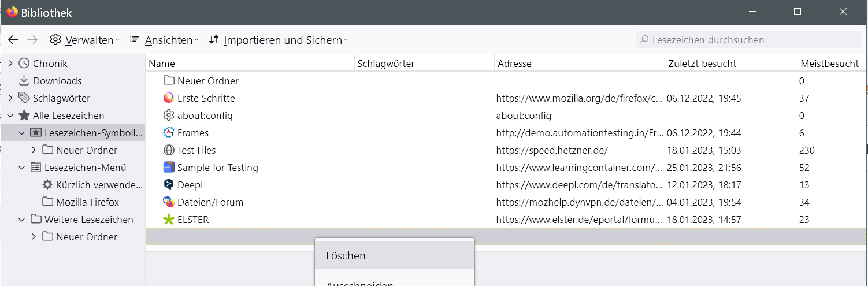Image resolution: width=868 pixels, height=286 pixels.
Task: Sort by the Name column header
Action: [x=250, y=64]
